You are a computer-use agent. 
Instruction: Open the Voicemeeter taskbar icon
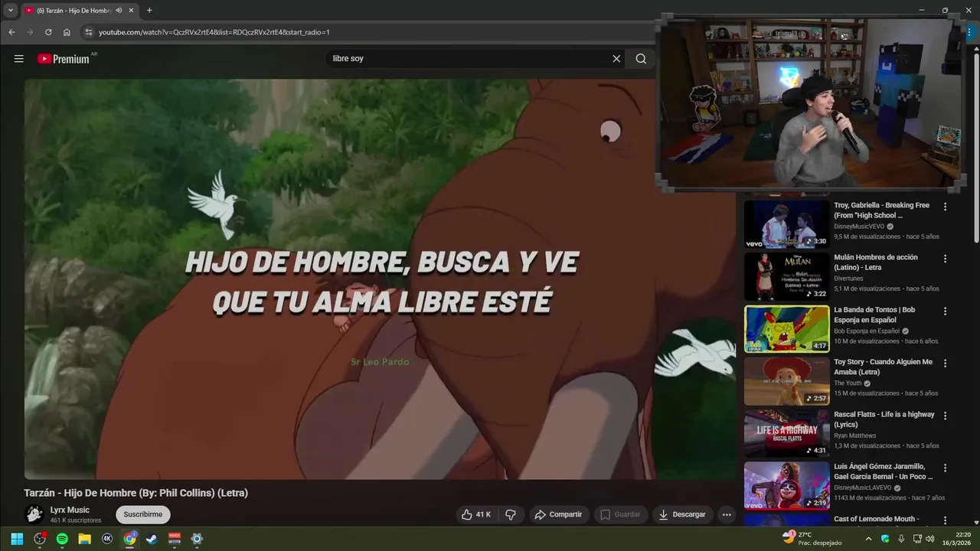click(x=175, y=539)
